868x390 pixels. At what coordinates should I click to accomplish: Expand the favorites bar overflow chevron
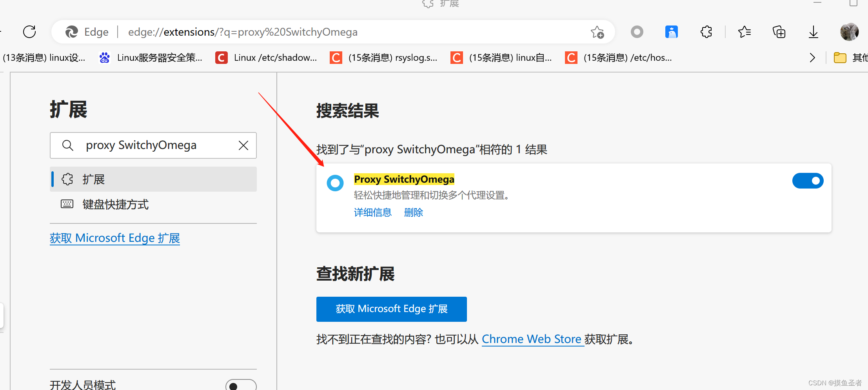click(812, 58)
